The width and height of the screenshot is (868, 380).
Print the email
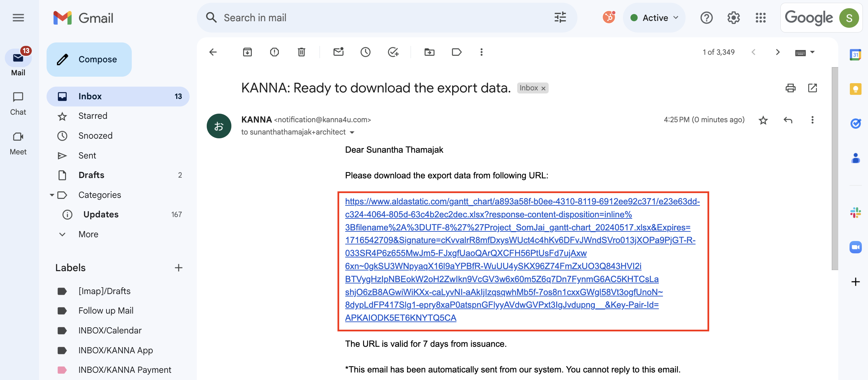(x=790, y=88)
